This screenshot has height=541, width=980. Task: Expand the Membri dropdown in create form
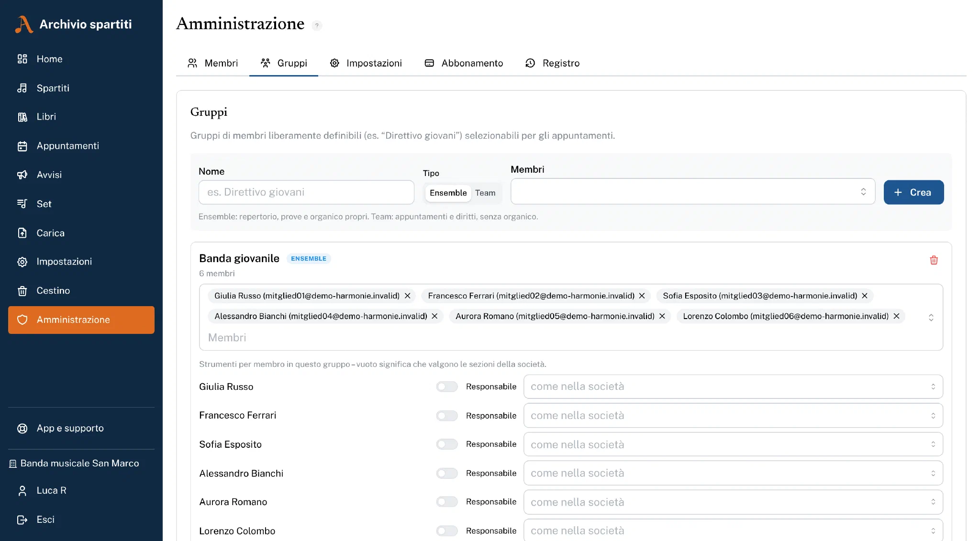(693, 192)
